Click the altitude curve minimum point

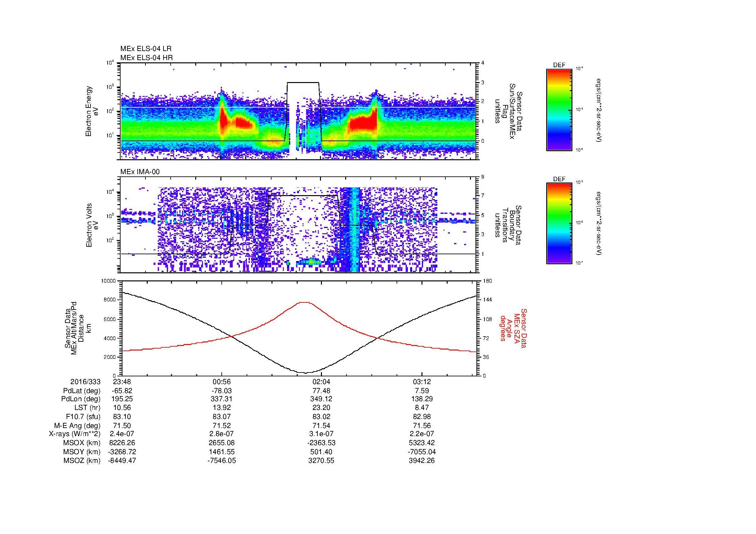coord(305,373)
